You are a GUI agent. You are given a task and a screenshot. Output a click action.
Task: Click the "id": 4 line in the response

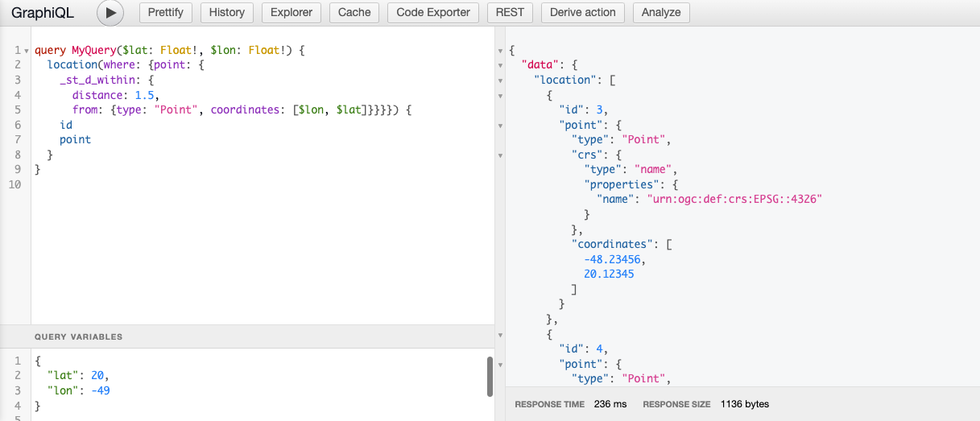(x=585, y=349)
